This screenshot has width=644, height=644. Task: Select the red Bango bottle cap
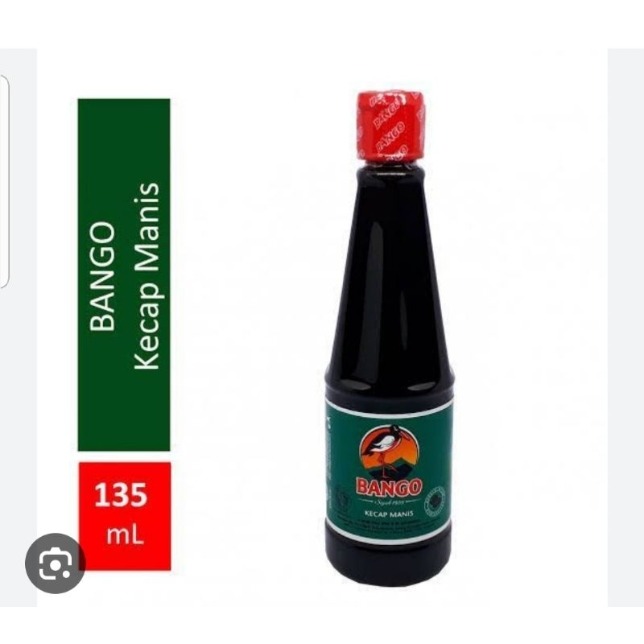coord(390,125)
